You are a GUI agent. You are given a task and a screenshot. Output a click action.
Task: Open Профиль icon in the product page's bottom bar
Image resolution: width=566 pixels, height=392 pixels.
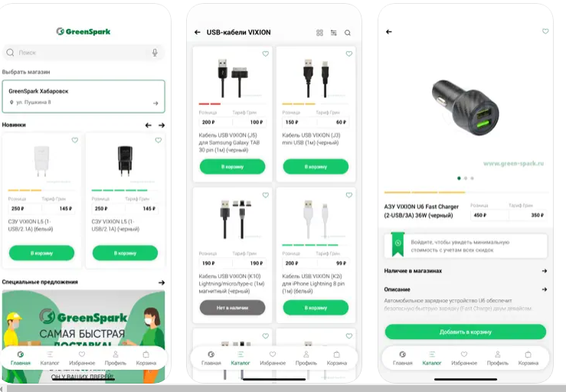coord(497,358)
